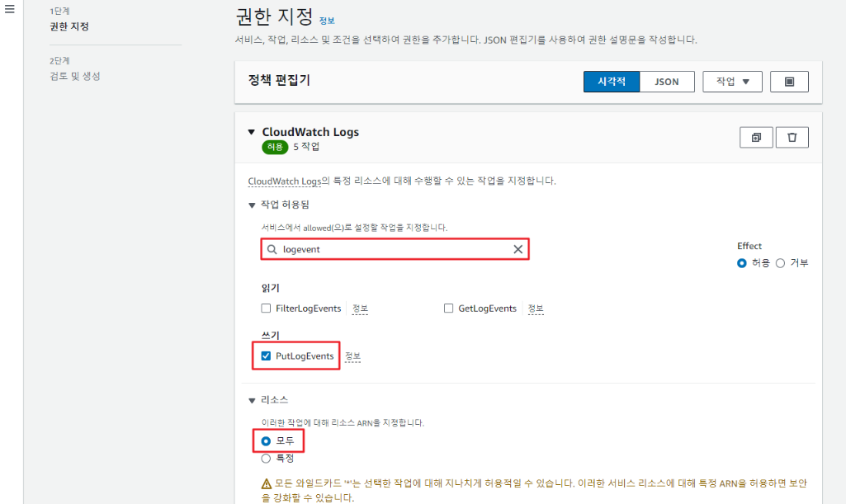Screen dimensions: 846x504
Task: Select the 허용 effect radio button
Action: (x=741, y=263)
